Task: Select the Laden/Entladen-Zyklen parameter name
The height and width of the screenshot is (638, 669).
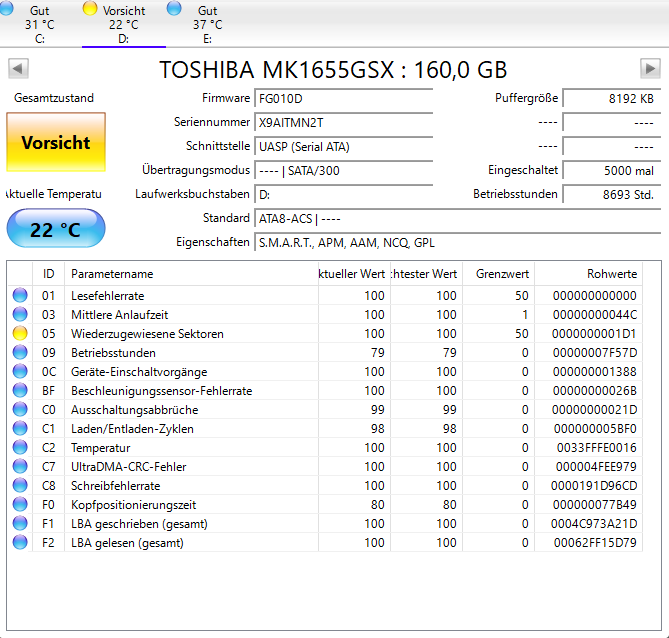Action: 132,429
